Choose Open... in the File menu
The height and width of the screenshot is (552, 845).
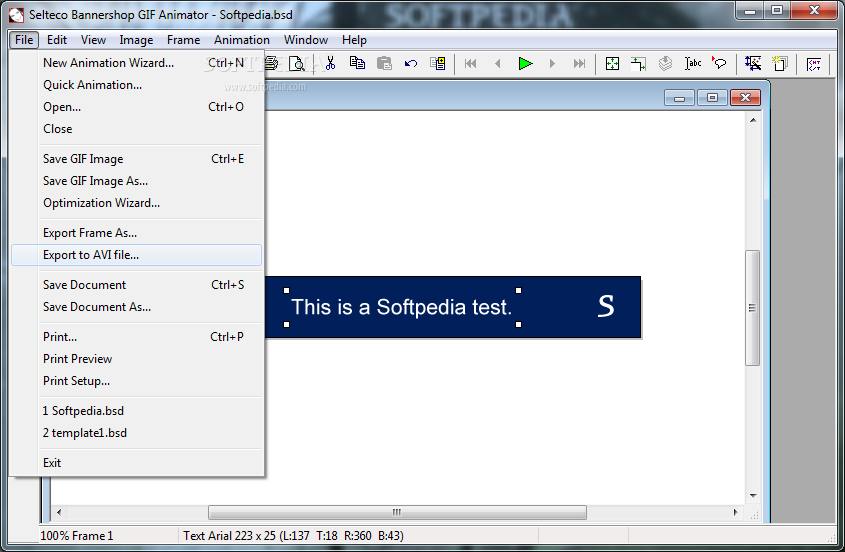tap(136, 107)
